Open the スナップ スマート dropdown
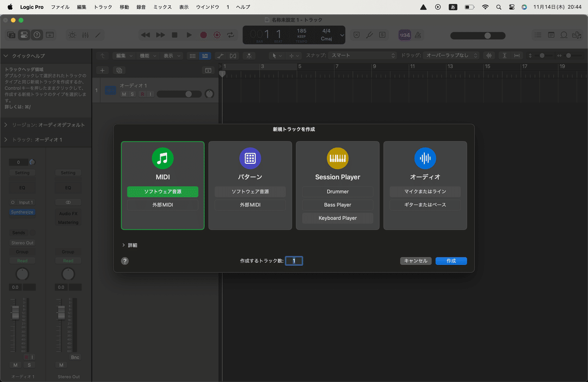Image resolution: width=588 pixels, height=382 pixels. [x=362, y=55]
